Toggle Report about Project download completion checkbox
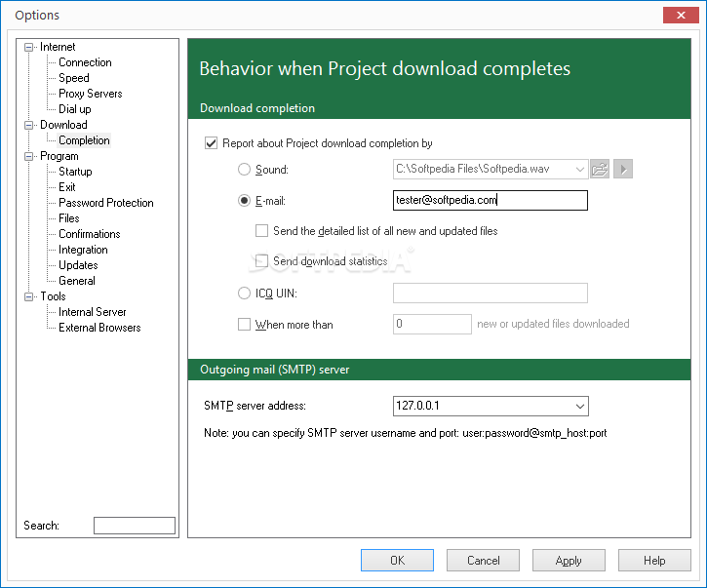This screenshot has width=707, height=588. tap(211, 143)
